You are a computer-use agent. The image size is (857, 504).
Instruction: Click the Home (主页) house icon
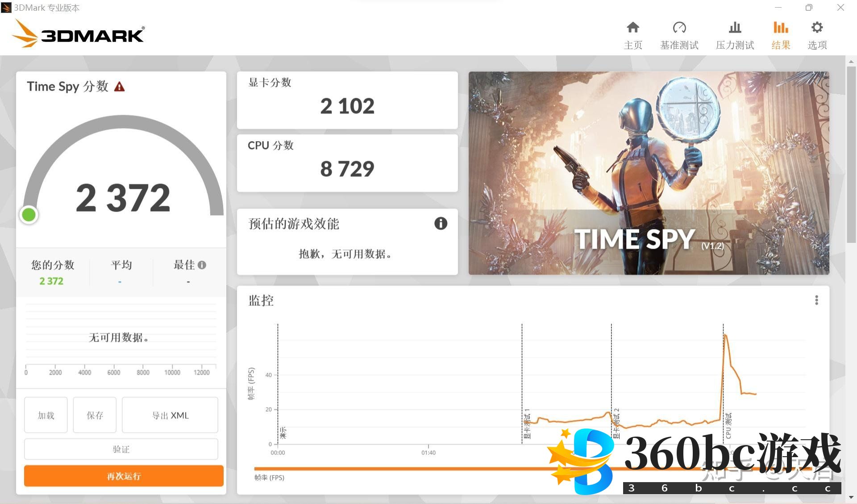(632, 28)
